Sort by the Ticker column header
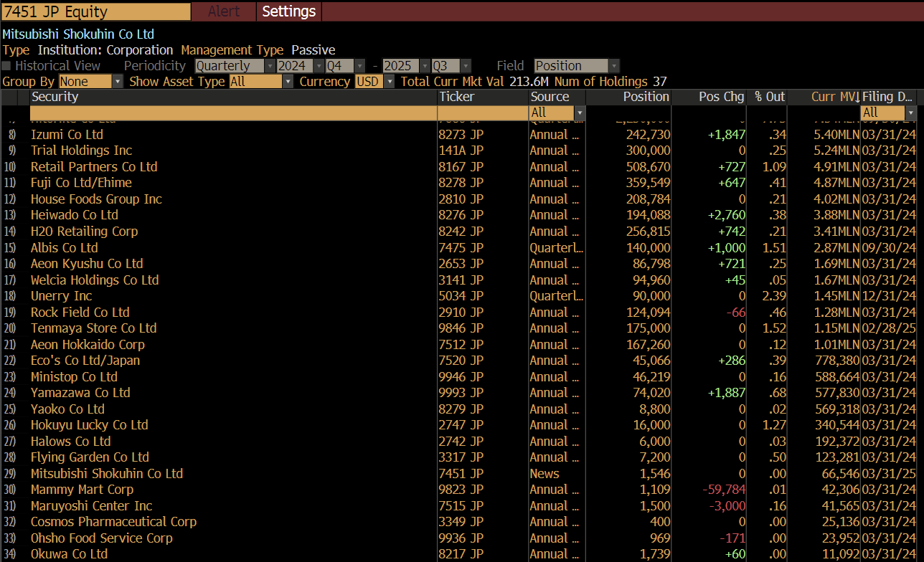 483,97
